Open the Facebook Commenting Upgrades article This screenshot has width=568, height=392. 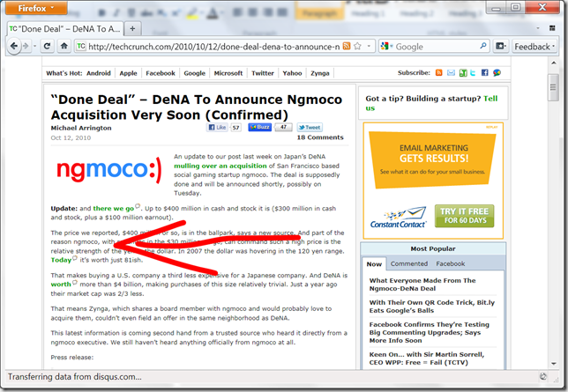coord(430,333)
